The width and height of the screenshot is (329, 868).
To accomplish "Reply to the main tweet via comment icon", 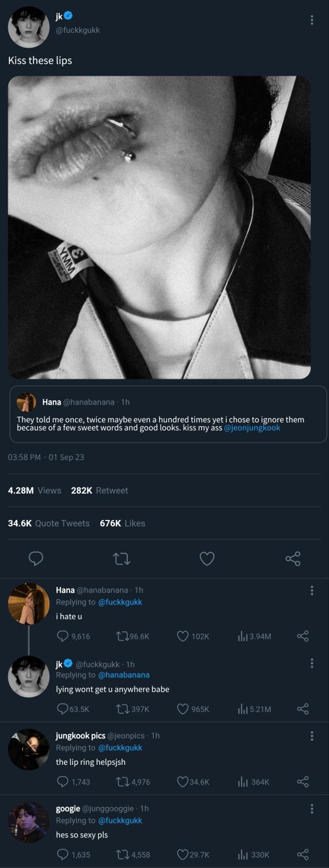I will 36,559.
